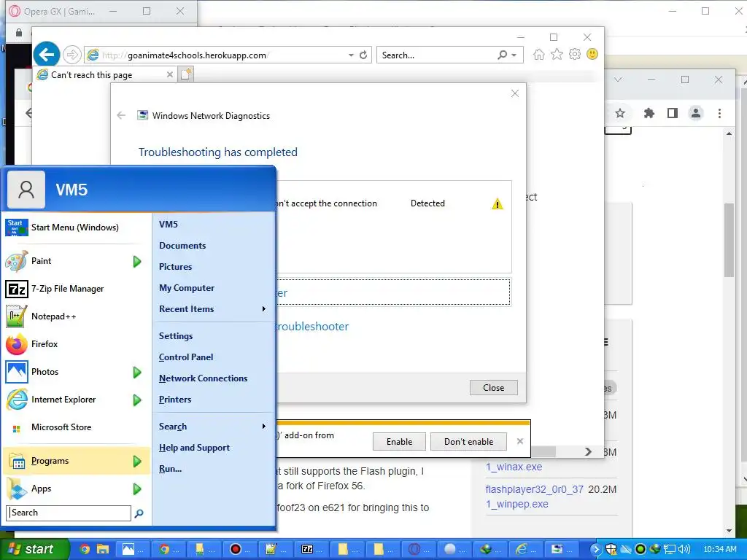Close the 'Can't reach this page' tab
This screenshot has width=747, height=560.
(x=169, y=74)
